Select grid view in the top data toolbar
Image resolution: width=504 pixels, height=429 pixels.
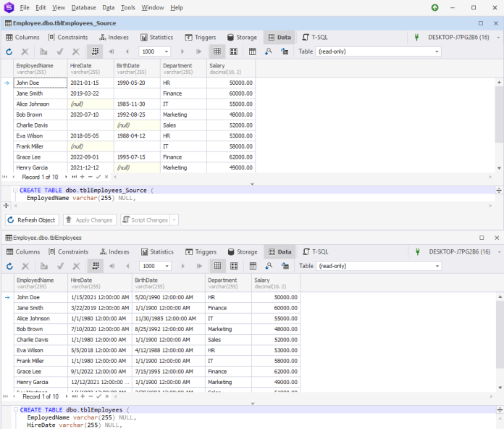(217, 51)
